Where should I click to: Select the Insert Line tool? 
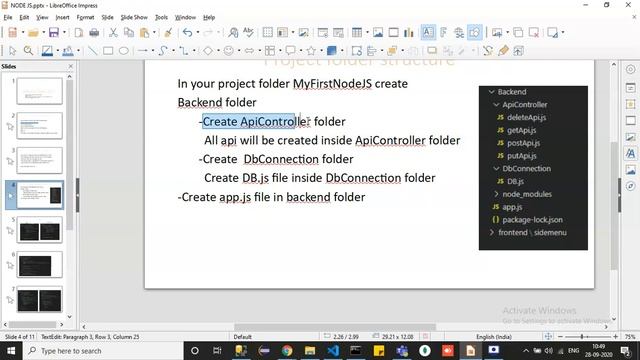click(93, 51)
